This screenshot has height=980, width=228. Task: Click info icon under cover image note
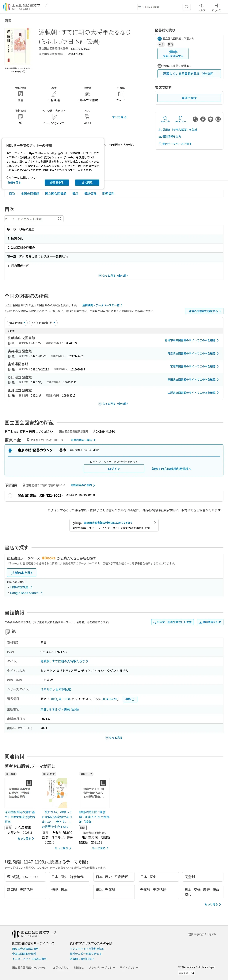[24, 72]
